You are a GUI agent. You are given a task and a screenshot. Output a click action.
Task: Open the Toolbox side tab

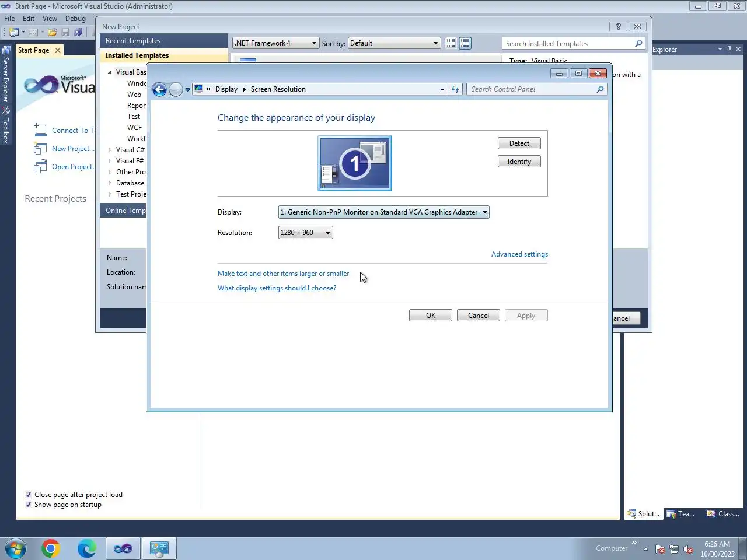6,125
